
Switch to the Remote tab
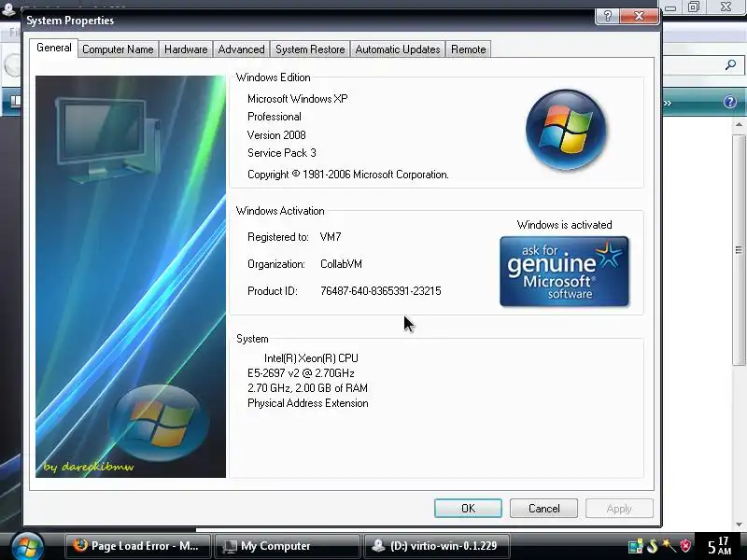point(469,49)
